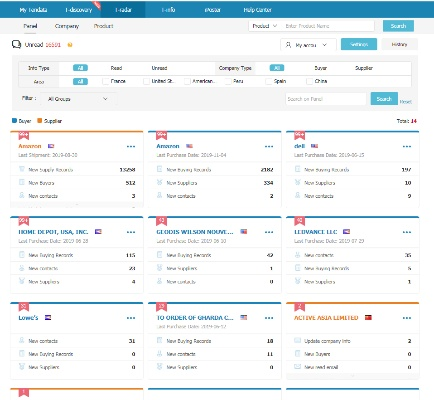Select All in the Area row

(x=80, y=81)
